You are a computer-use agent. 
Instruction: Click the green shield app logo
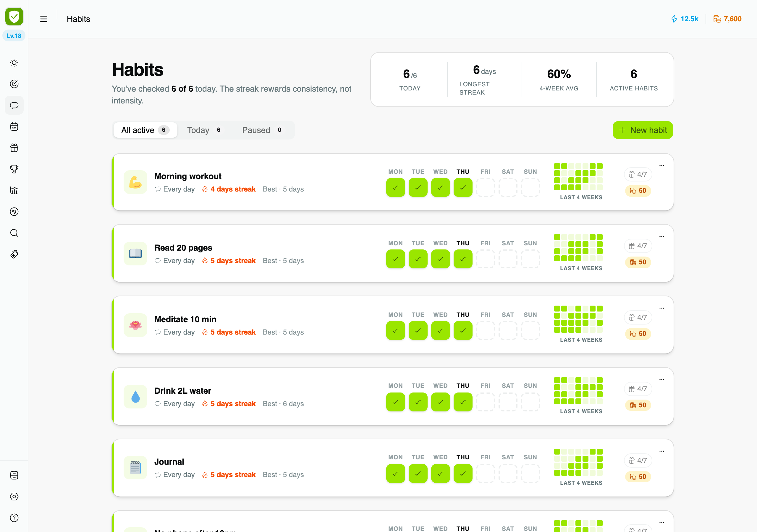(x=14, y=17)
